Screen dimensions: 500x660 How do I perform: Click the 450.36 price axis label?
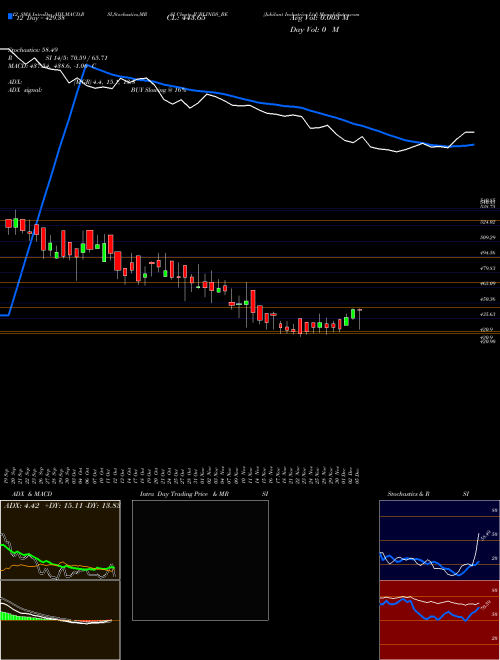(488, 299)
